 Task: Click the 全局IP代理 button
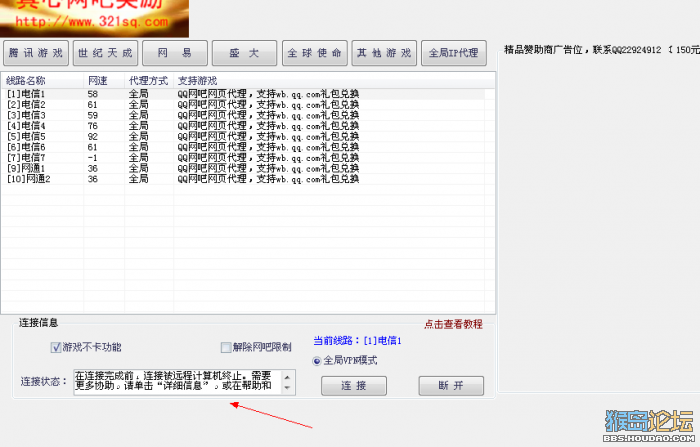454,53
